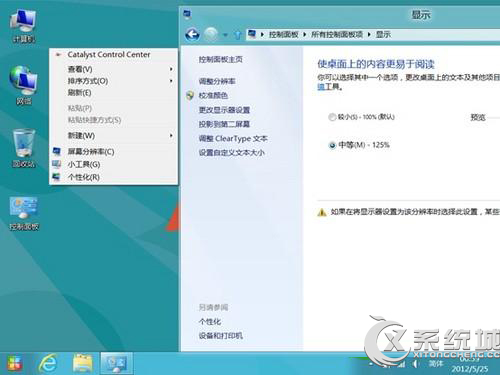Viewport: 500px width, 375px height.
Task: Select the 中等(M) - 125% radio button
Action: tap(332, 145)
